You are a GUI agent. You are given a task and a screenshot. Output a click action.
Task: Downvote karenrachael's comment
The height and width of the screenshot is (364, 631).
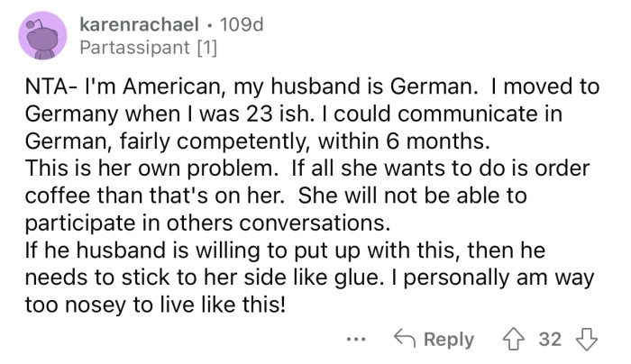point(588,339)
